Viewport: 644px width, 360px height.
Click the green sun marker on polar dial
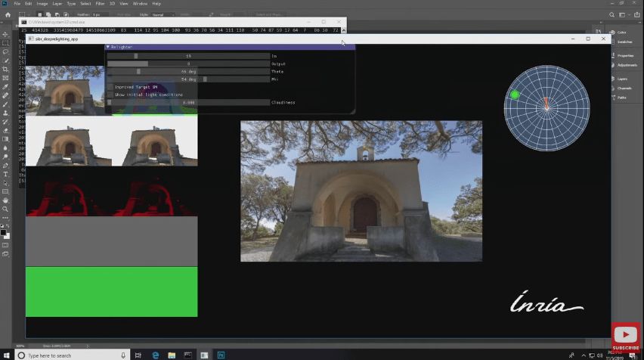pos(515,95)
